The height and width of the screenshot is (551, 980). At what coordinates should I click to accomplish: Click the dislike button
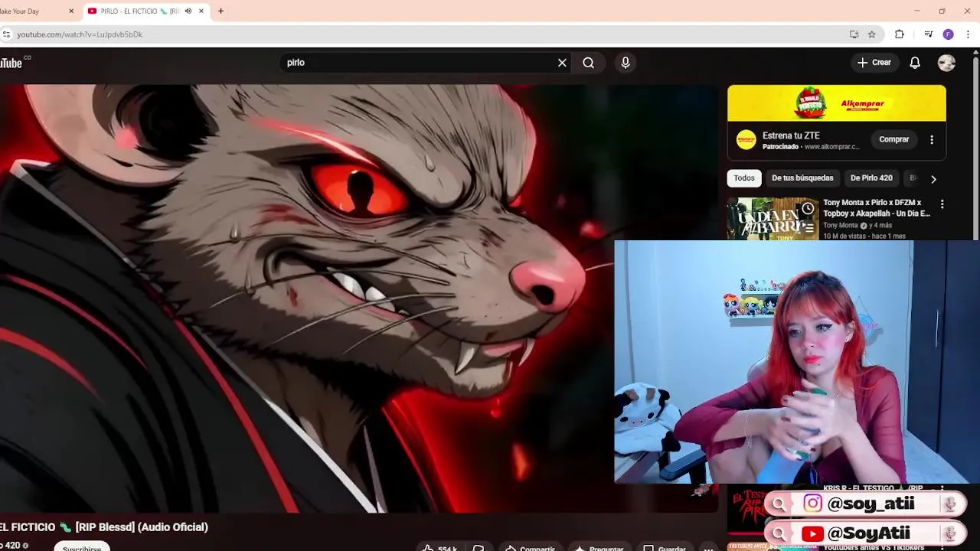pyautogui.click(x=479, y=548)
